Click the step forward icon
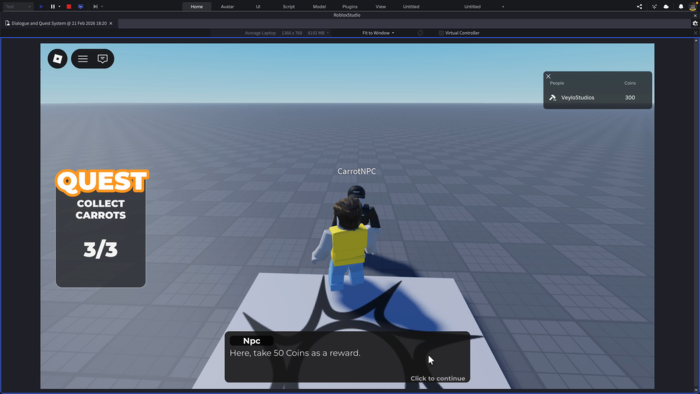 [x=95, y=7]
